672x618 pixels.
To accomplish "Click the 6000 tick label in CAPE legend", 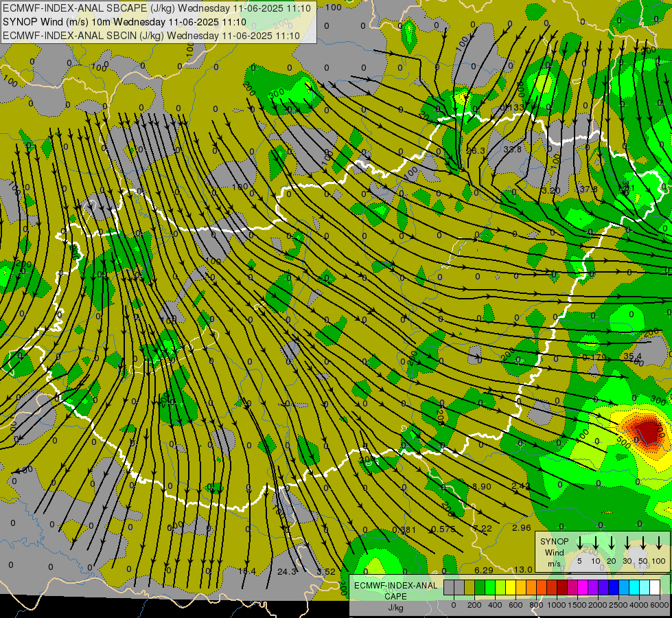I will (659, 605).
